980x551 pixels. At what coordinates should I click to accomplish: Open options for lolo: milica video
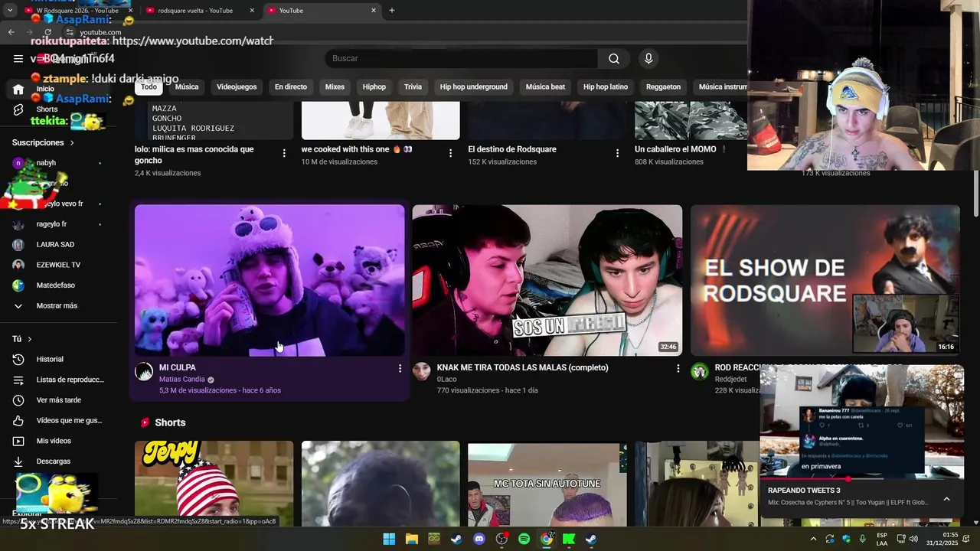click(x=284, y=153)
